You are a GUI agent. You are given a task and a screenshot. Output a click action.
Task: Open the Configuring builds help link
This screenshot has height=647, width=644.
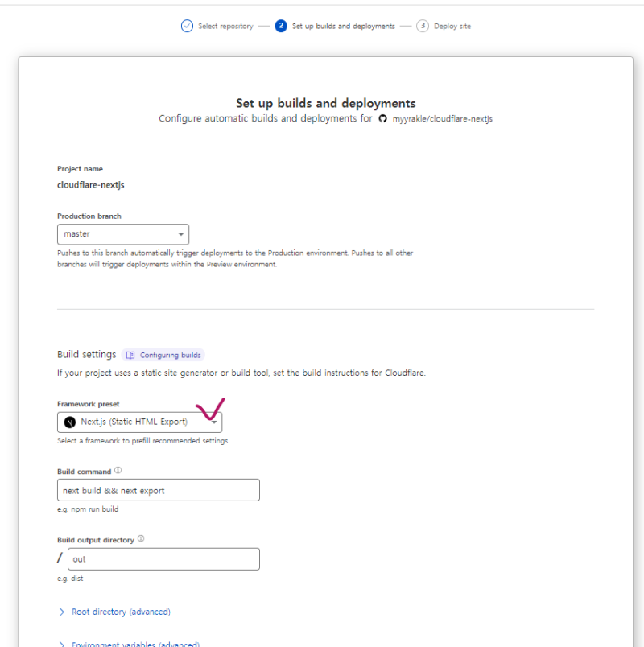point(170,355)
